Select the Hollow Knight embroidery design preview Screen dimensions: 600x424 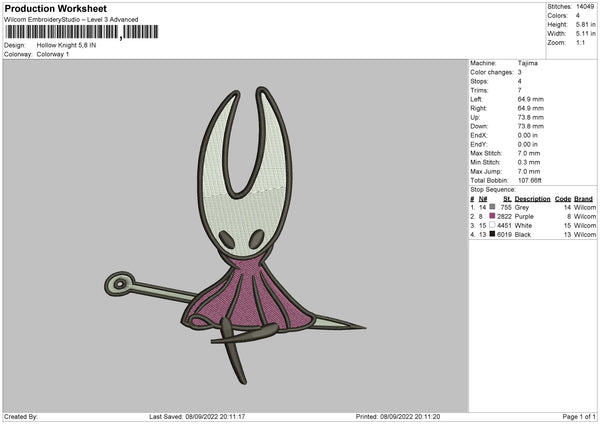235,235
